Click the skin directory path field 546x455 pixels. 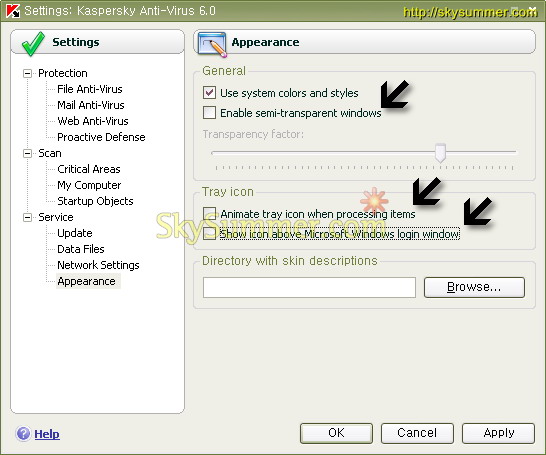pos(309,288)
